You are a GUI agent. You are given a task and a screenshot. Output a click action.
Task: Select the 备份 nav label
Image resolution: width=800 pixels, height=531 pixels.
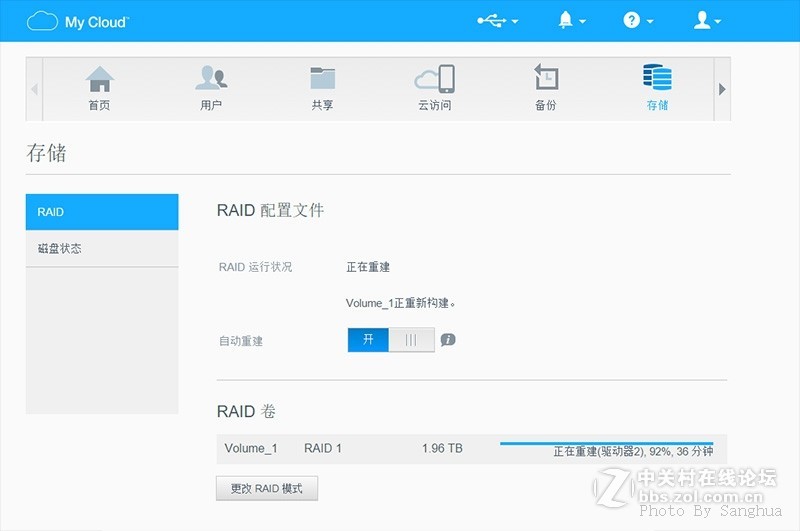point(545,105)
